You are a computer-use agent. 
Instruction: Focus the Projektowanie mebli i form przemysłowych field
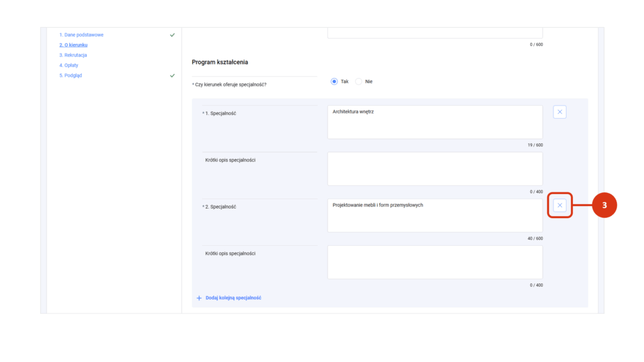pos(435,216)
